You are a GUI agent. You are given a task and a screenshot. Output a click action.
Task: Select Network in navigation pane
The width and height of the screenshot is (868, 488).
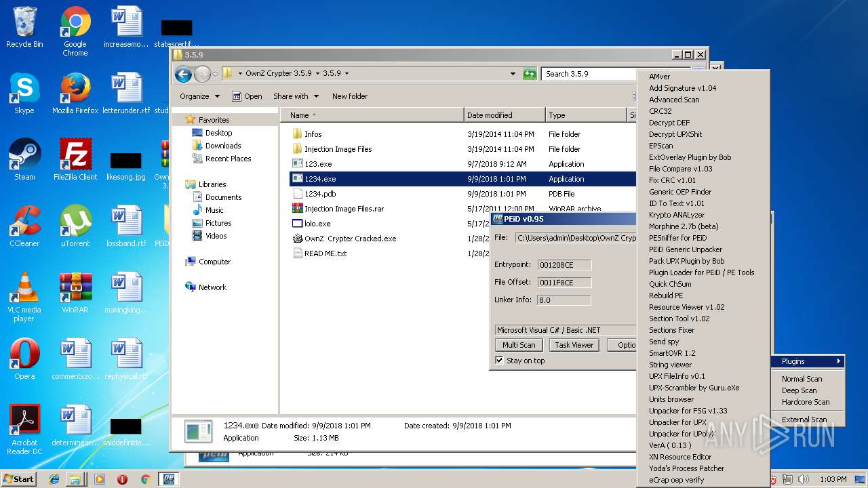pos(212,287)
